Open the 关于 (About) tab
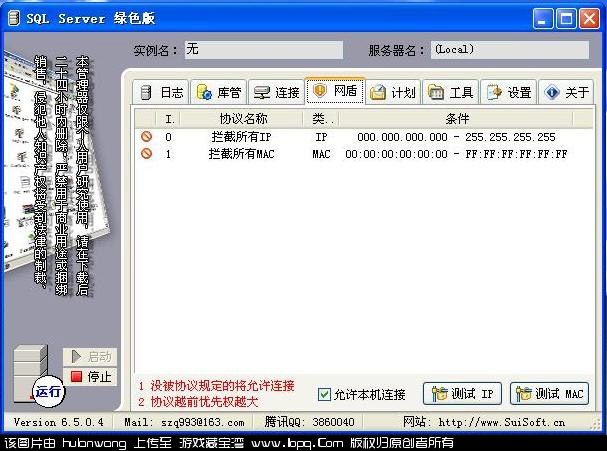The height and width of the screenshot is (451, 607). [566, 93]
